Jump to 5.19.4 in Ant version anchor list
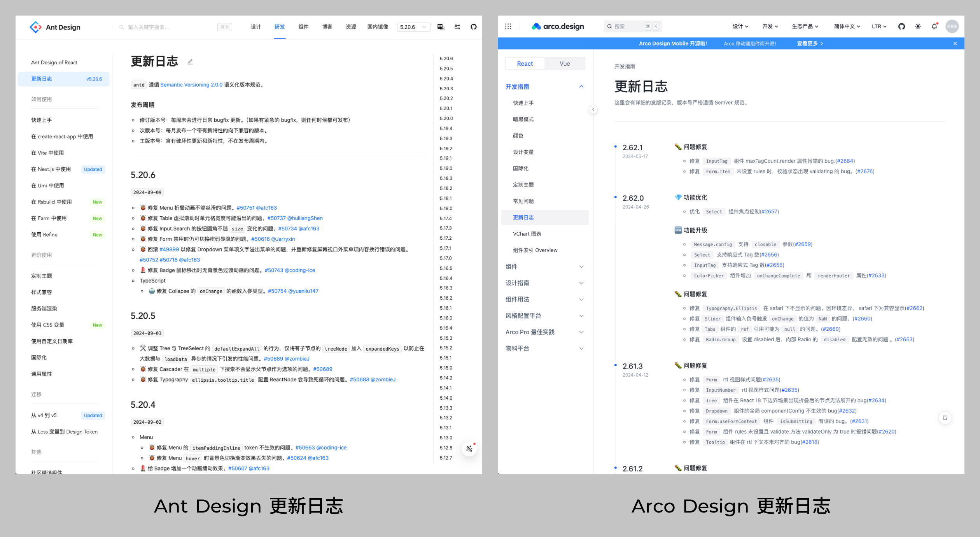Screen dimensions: 980x537 [x=446, y=128]
